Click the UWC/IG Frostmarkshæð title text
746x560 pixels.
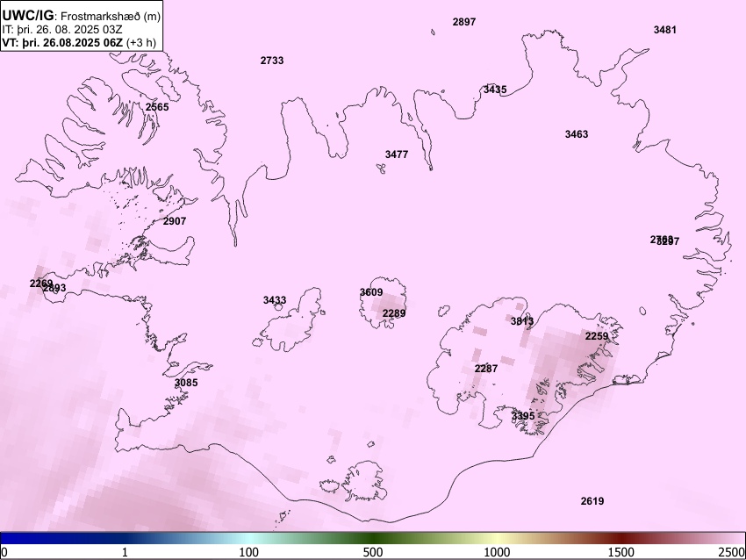(81, 15)
